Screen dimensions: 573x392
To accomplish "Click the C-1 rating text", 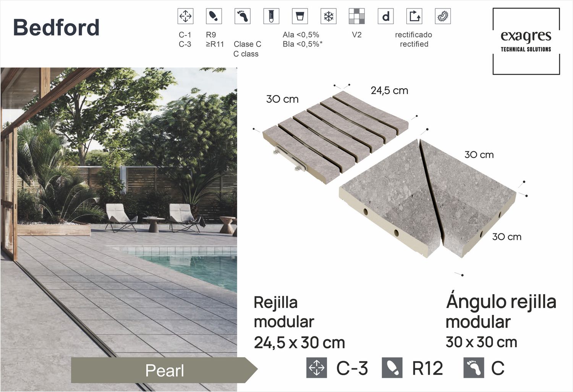I will (185, 35).
